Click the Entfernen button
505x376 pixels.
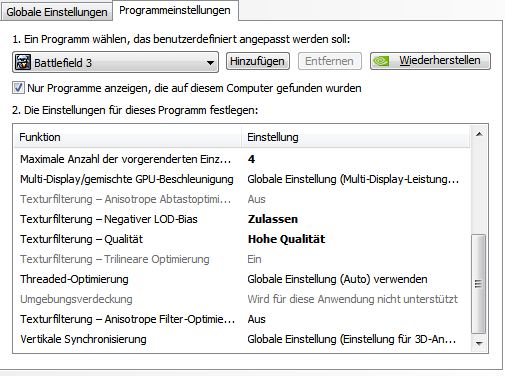point(329,61)
